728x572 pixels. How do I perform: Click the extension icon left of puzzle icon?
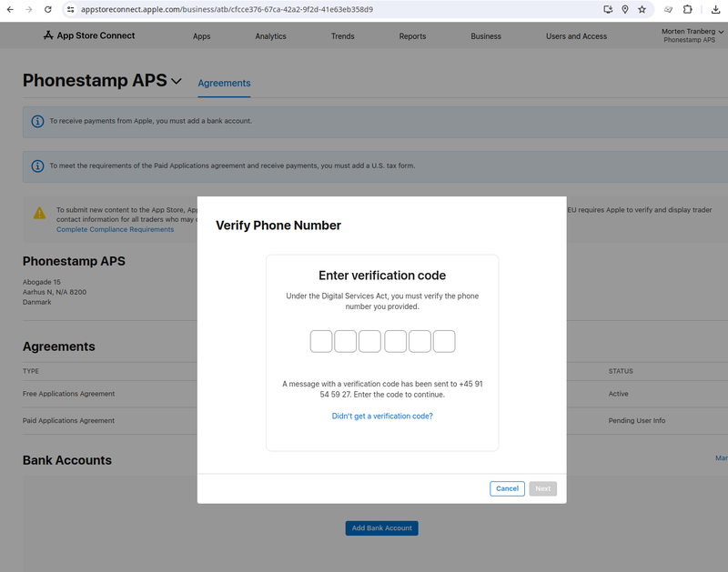[668, 9]
